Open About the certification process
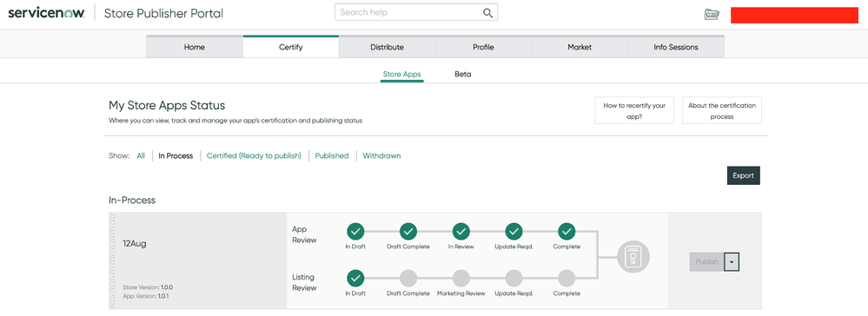 pos(722,110)
